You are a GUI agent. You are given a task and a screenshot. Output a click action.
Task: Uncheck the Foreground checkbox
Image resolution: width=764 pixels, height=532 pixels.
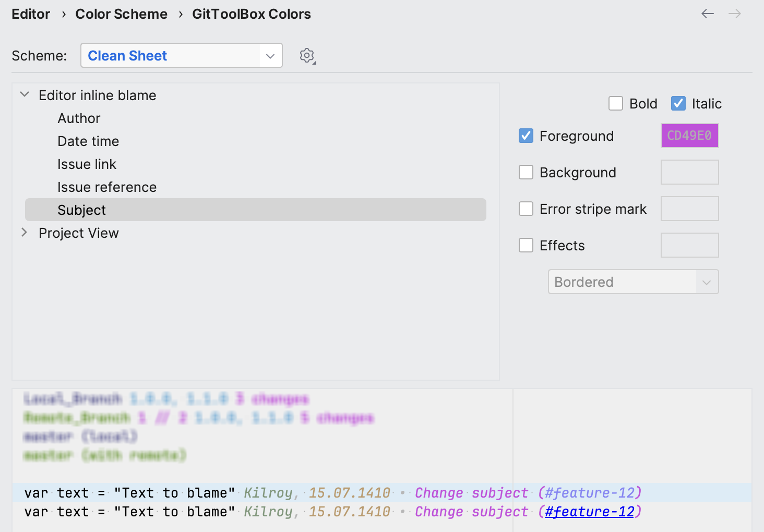526,136
